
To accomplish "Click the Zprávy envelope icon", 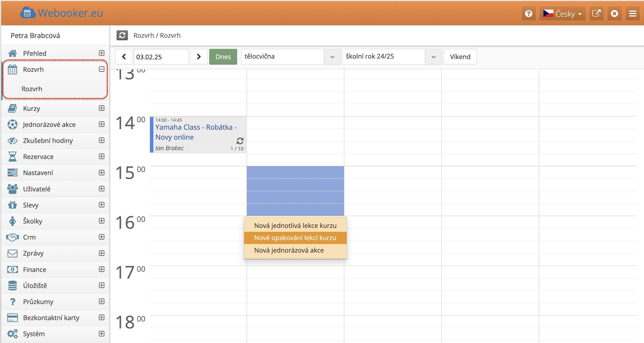I will click(x=12, y=253).
